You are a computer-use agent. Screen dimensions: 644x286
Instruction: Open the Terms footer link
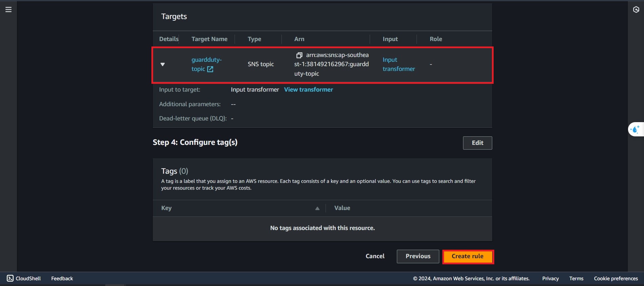point(576,278)
